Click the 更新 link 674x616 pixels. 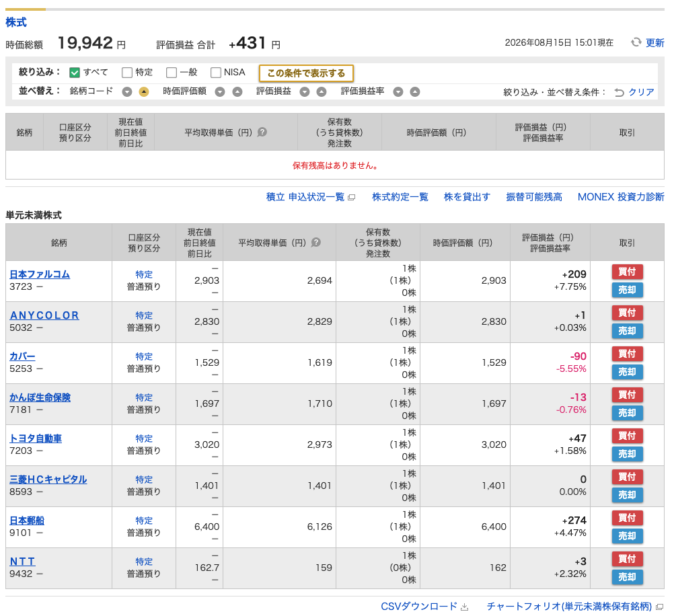[x=654, y=42]
